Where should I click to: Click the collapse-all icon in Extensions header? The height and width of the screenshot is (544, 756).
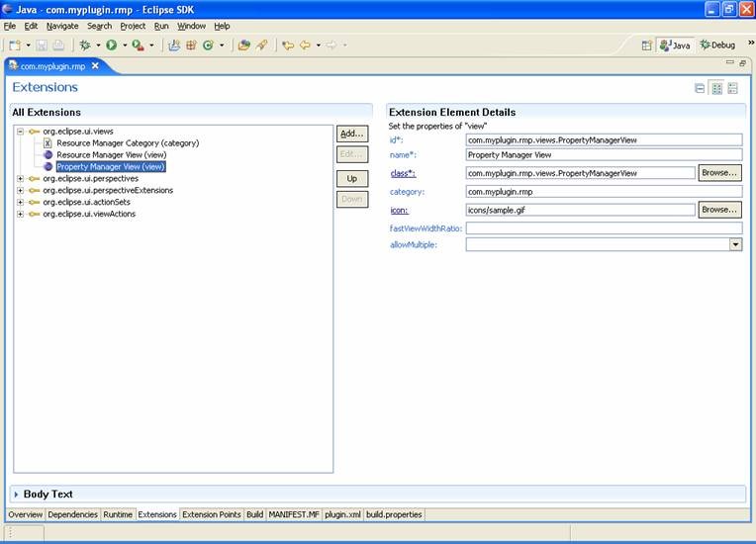click(700, 88)
